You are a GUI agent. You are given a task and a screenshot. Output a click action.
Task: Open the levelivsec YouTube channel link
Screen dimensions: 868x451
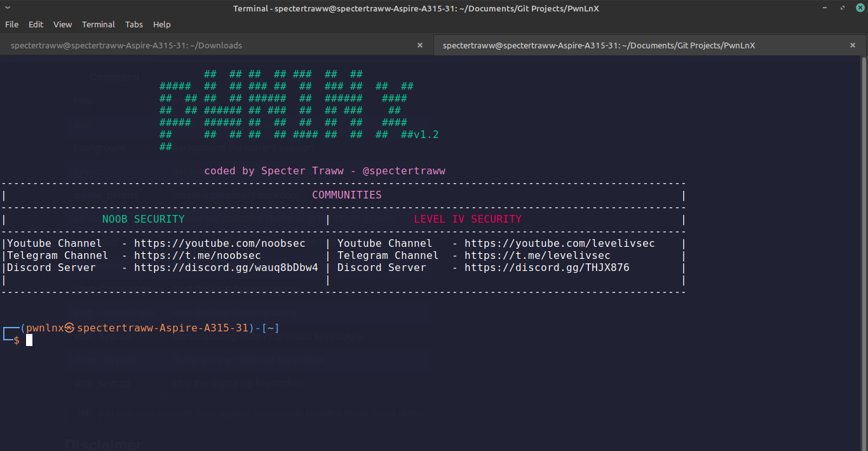(560, 243)
